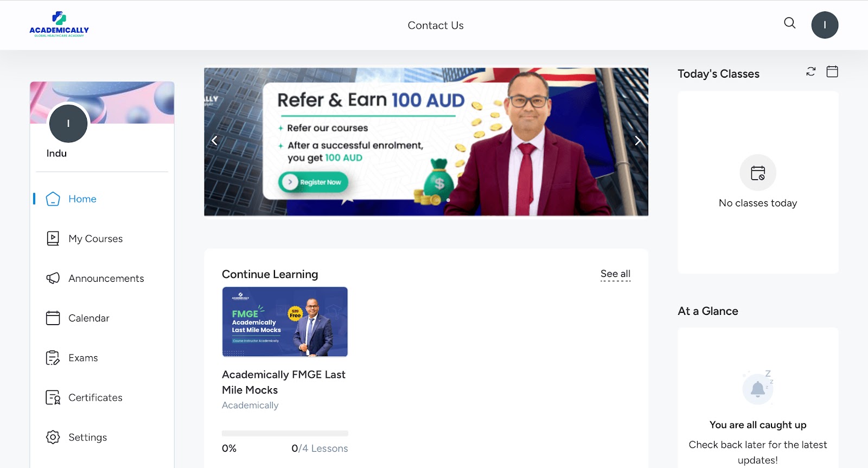Open calendar icon beside Today's Classes
The width and height of the screenshot is (868, 468).
coord(832,72)
